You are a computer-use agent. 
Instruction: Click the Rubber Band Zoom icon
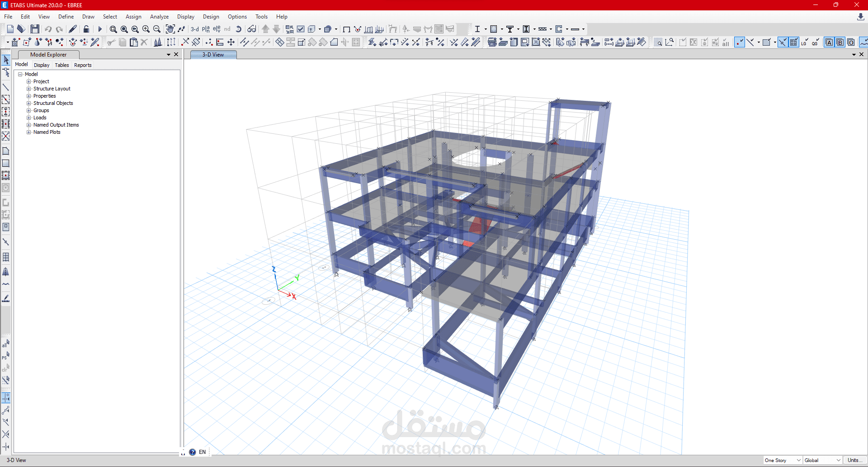pos(113,29)
